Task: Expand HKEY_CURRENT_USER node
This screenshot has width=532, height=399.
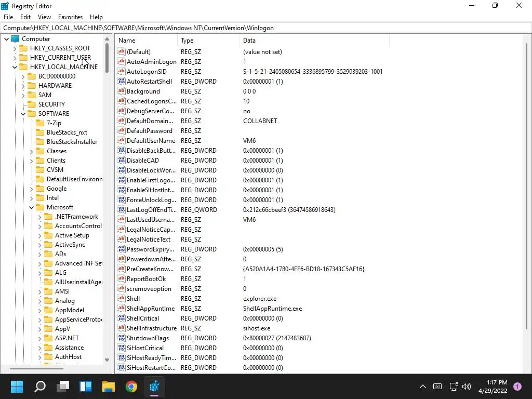Action: click(15, 58)
